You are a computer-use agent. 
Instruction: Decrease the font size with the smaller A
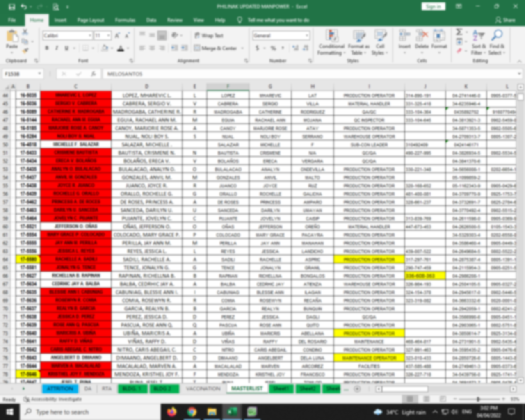coord(127,36)
